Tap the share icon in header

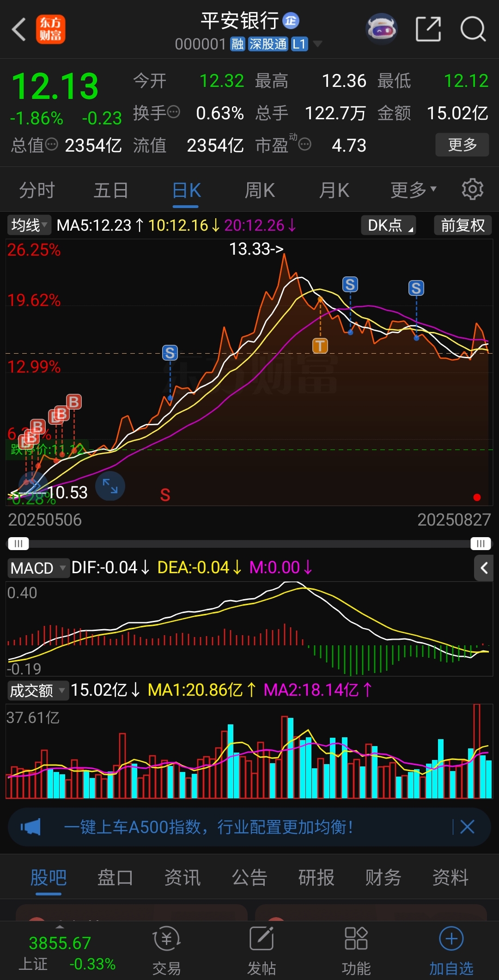click(428, 29)
